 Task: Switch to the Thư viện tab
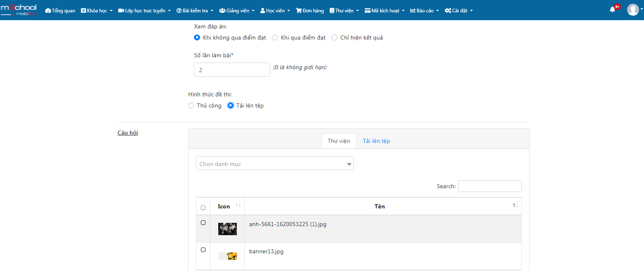click(x=339, y=141)
